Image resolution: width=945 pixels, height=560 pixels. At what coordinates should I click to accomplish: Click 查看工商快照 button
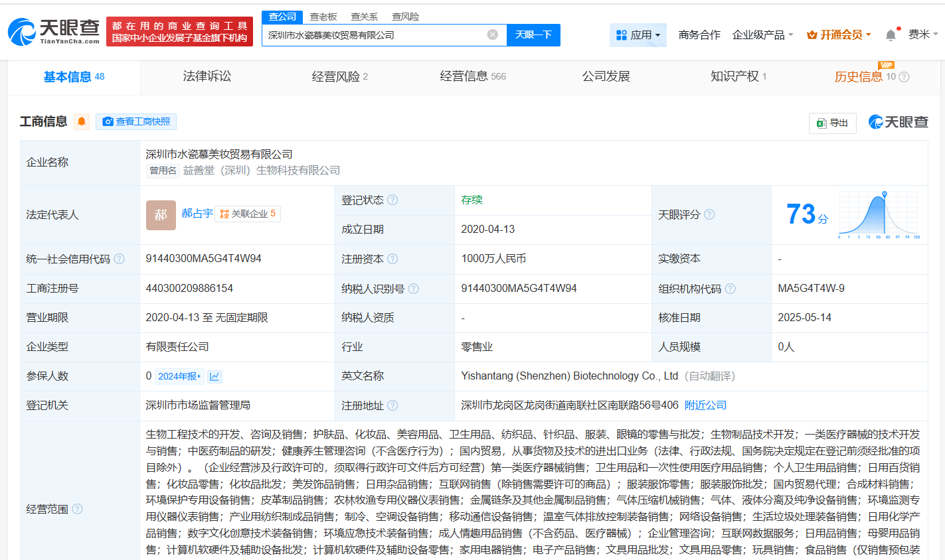[x=136, y=121]
